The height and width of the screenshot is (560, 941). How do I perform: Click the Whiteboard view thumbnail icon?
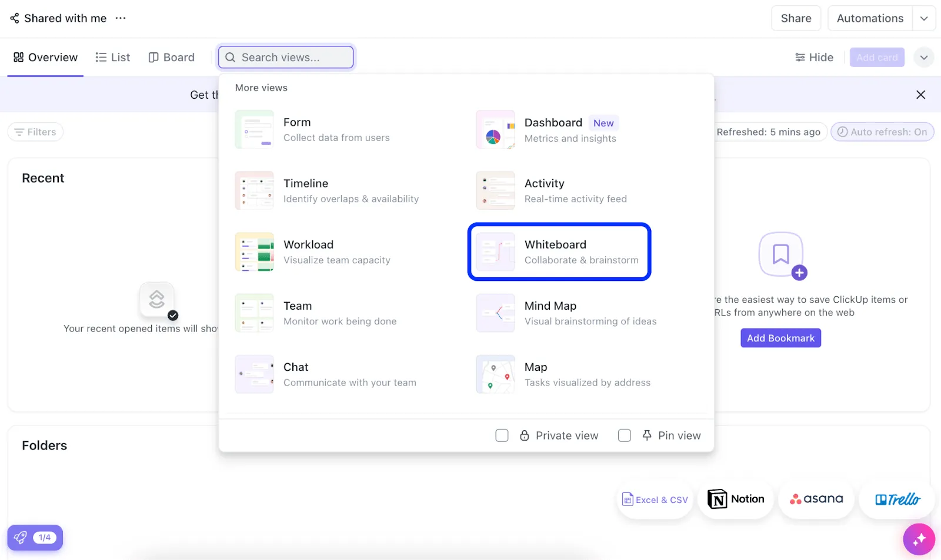click(x=496, y=252)
